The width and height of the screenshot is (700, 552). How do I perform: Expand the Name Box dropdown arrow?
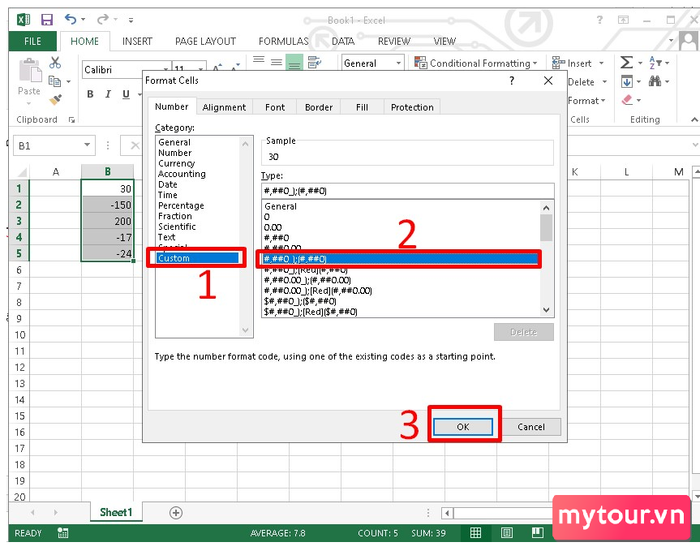87,145
